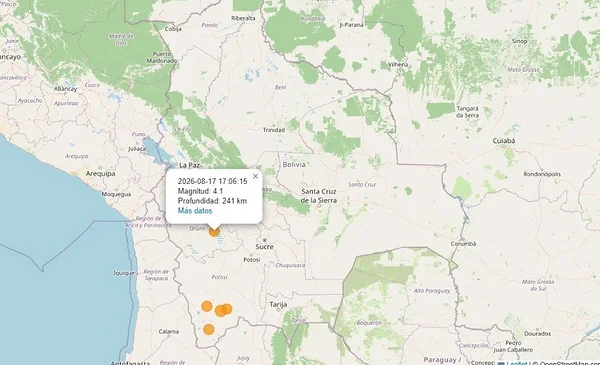
Task: Open the Más datos link
Action: [x=195, y=211]
